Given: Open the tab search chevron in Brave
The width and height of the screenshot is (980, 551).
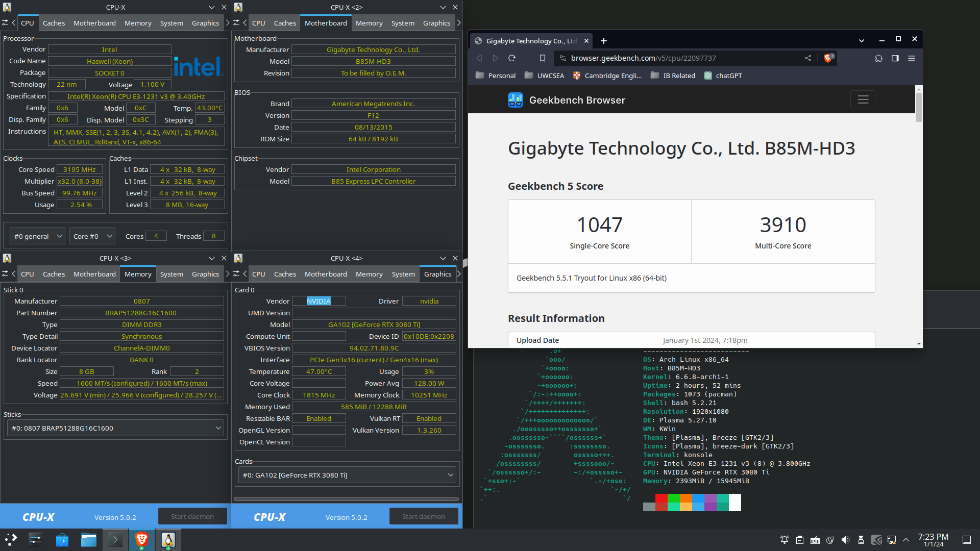Looking at the screenshot, I should (861, 41).
